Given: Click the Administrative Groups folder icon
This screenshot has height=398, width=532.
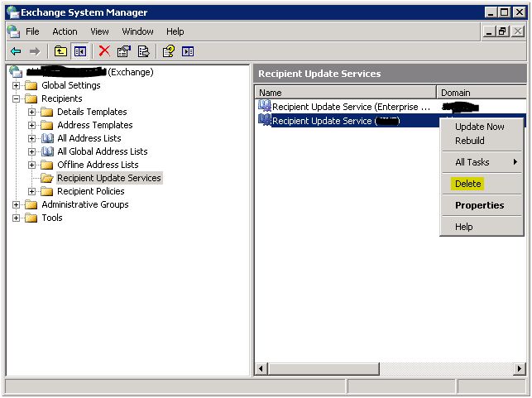Looking at the screenshot, I should [x=31, y=204].
